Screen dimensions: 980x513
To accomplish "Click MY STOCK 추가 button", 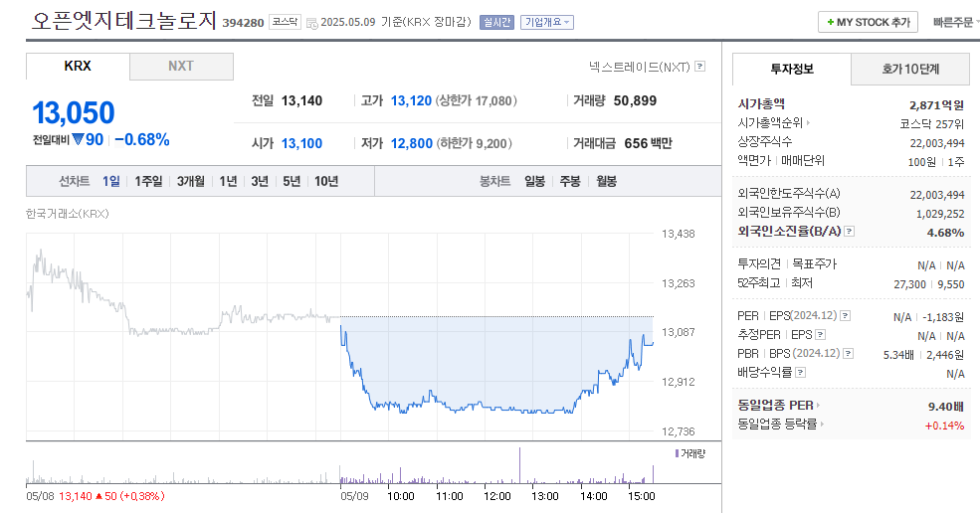I will (x=868, y=23).
